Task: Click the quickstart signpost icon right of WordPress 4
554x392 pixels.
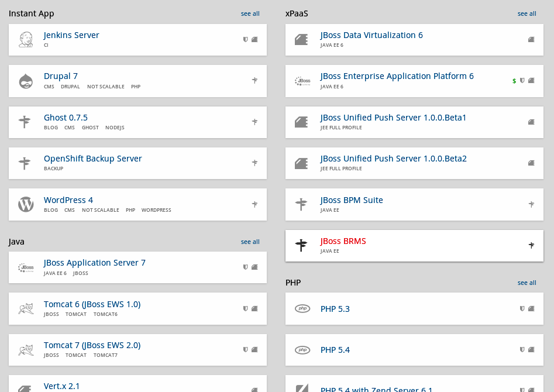Action: (254, 204)
